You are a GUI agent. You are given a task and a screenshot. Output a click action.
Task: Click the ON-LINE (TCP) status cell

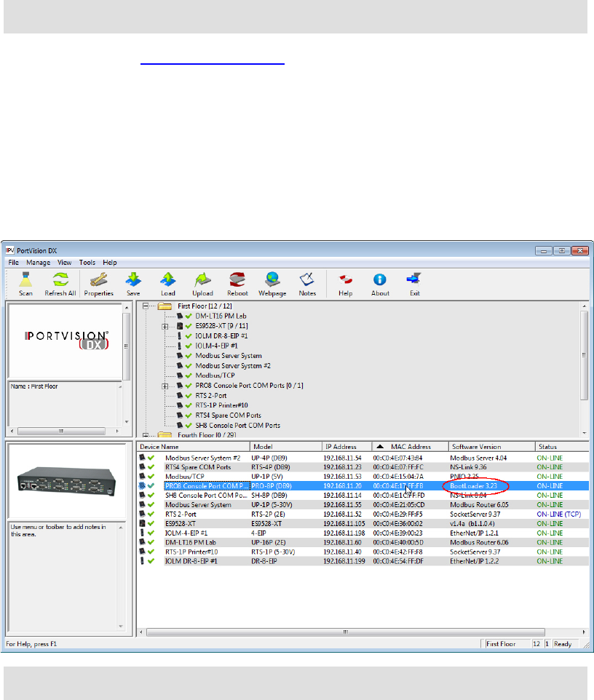click(x=559, y=514)
